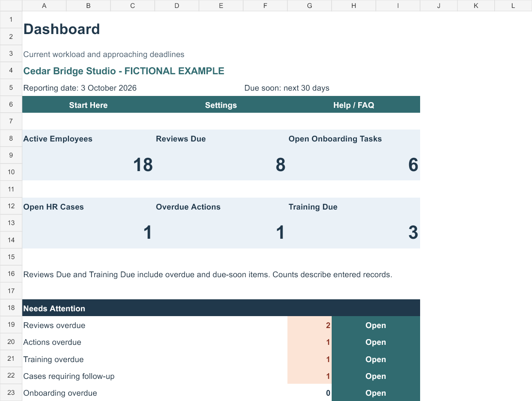
Task: Select the Active Employees label
Action: point(58,139)
